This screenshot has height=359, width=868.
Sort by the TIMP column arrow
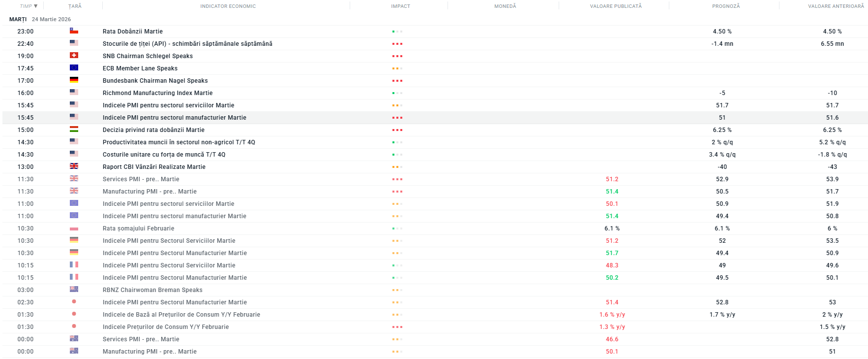(35, 6)
